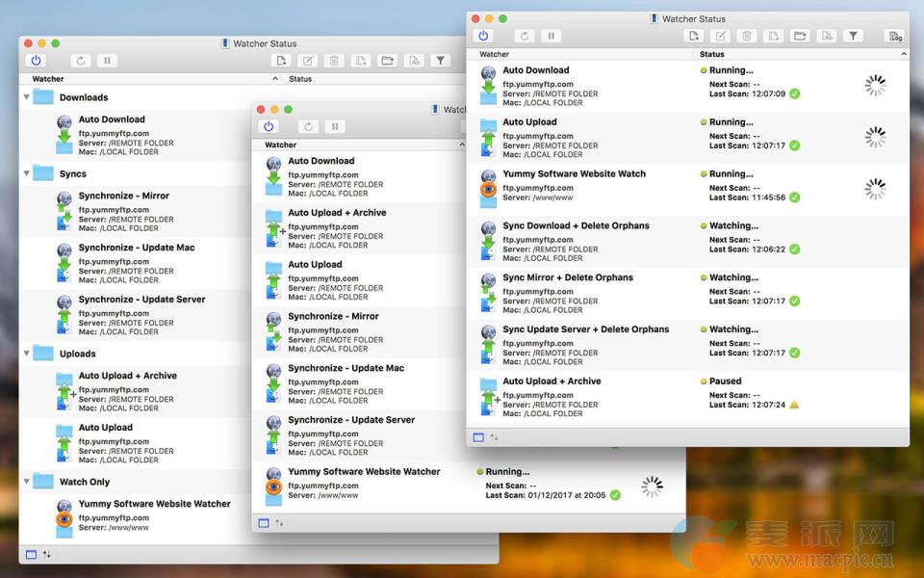Select the Yummy Software Website Watch row
Screen dimensions: 924x578
click(x=574, y=174)
